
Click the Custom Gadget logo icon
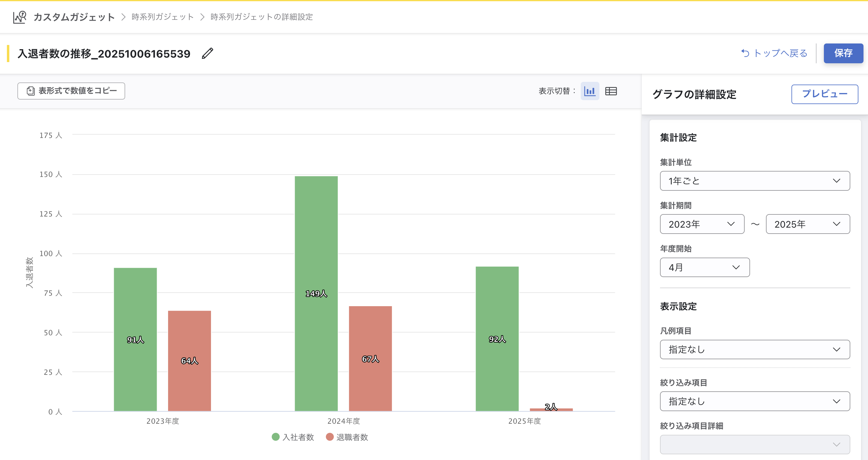tap(20, 17)
